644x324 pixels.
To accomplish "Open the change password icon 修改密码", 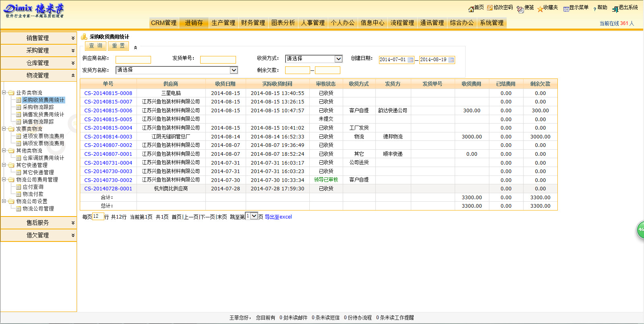I will click(x=490, y=8).
